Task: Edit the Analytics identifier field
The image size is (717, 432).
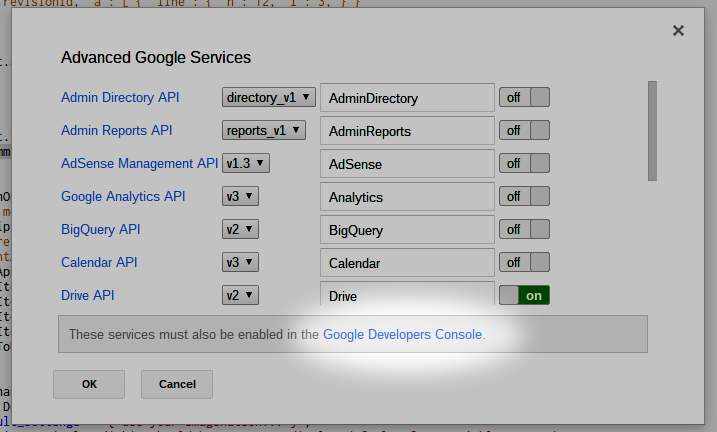Action: point(407,197)
